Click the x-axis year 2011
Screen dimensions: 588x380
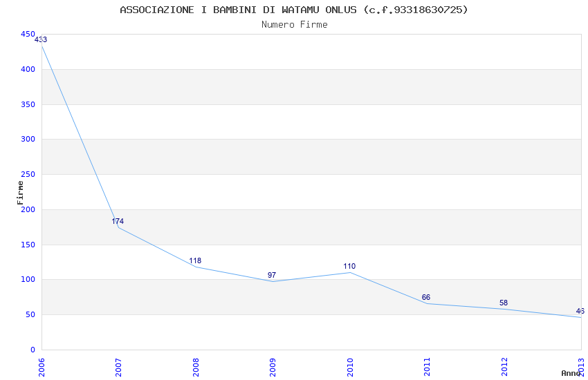pyautogui.click(x=427, y=368)
